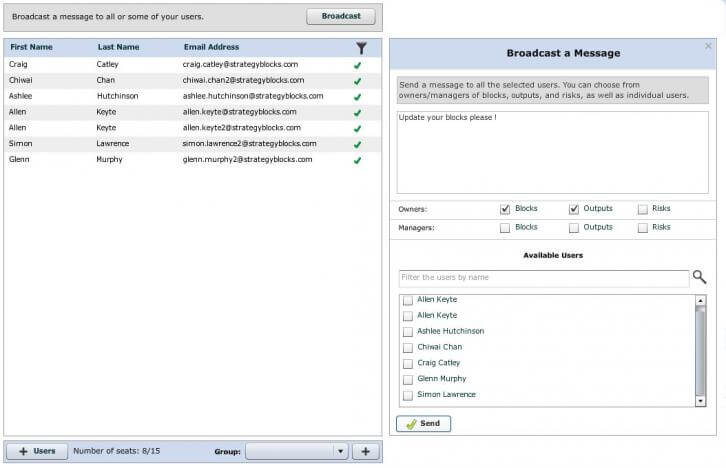726x468 pixels.
Task: Click the Hutchinson last name cell
Action: pos(118,96)
